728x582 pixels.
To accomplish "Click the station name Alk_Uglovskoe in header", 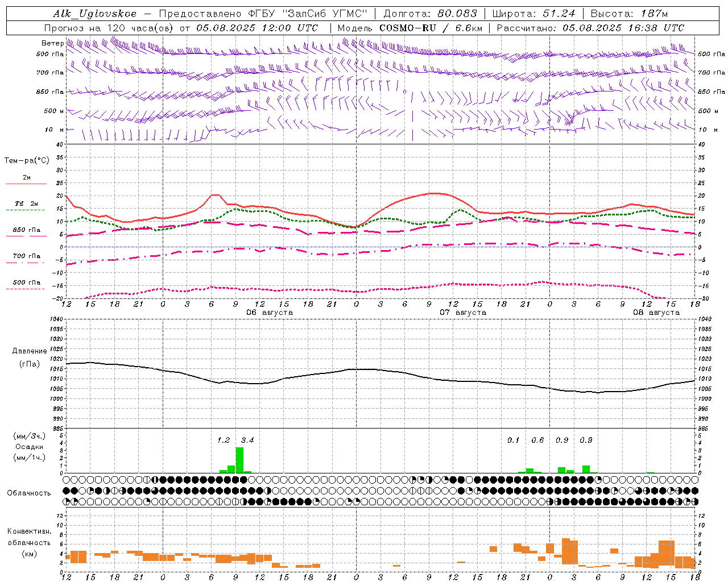I will (x=95, y=14).
